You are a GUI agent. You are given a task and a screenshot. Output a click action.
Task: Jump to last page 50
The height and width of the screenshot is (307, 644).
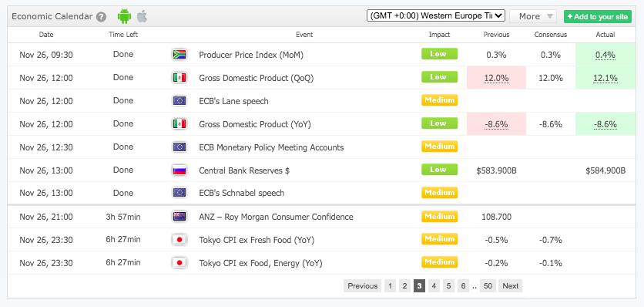point(488,285)
